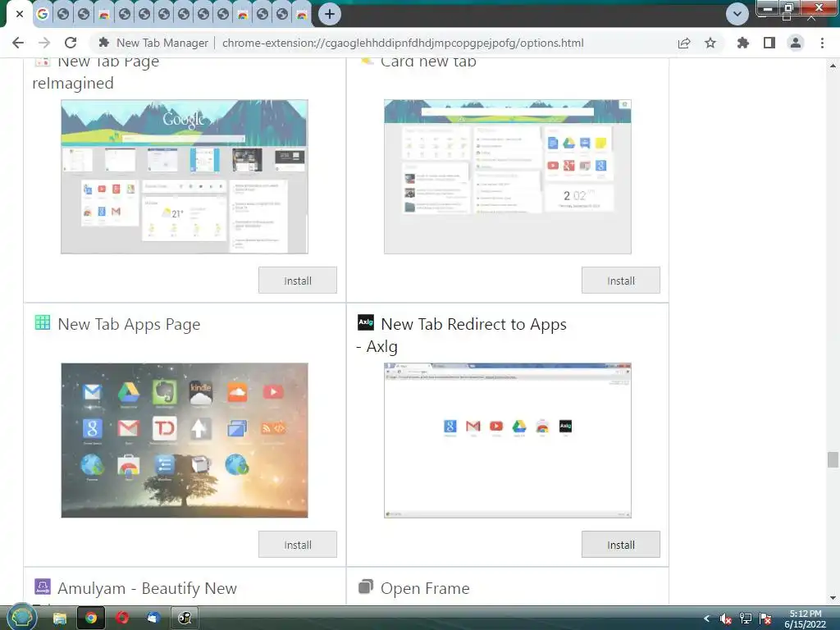Show hidden system tray icons

706,619
